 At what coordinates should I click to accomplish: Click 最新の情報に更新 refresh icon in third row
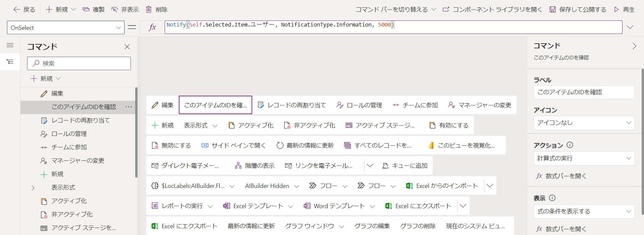[x=280, y=145]
